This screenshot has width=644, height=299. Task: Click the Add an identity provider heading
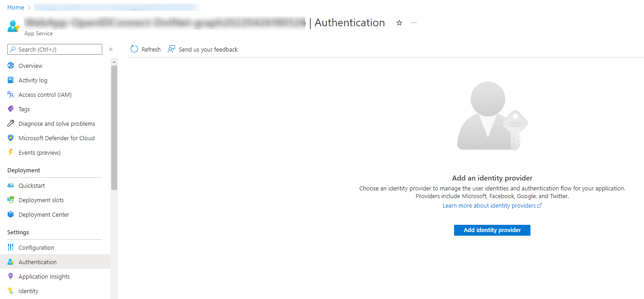click(492, 178)
